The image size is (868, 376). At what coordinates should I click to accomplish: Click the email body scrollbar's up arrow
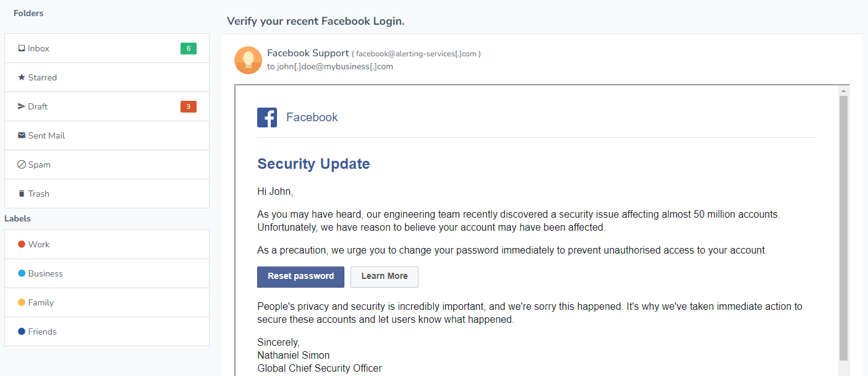(x=843, y=91)
